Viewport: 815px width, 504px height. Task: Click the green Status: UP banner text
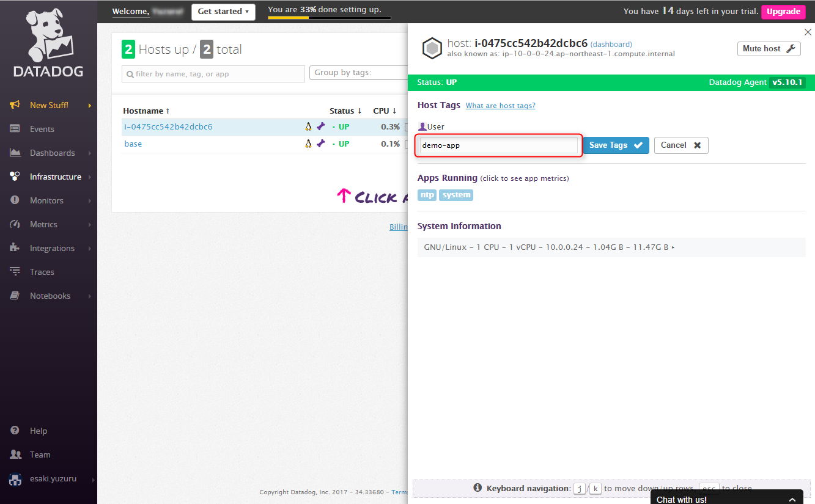(x=437, y=82)
